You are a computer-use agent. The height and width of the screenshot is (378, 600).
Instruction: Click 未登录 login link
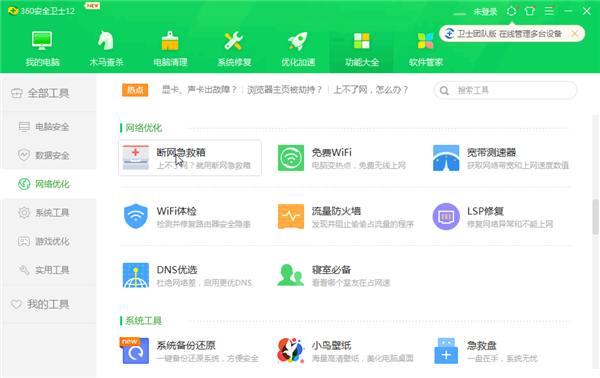[485, 12]
